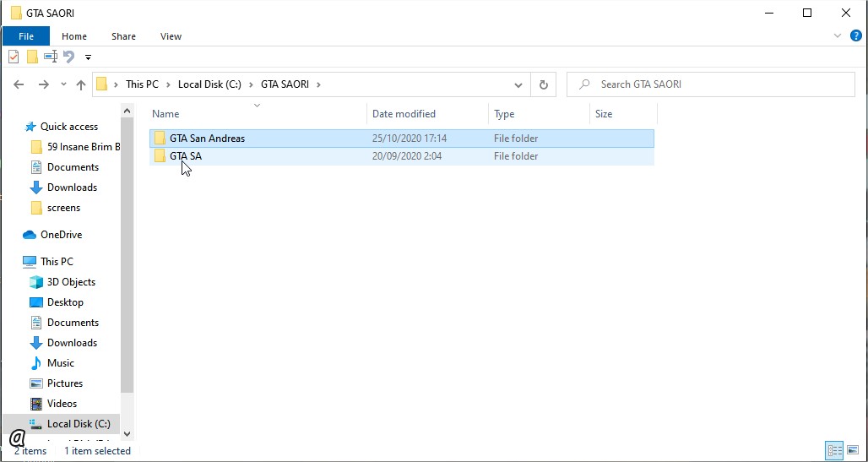Maximize the GTA SAORI window
The width and height of the screenshot is (868, 462).
click(x=807, y=13)
